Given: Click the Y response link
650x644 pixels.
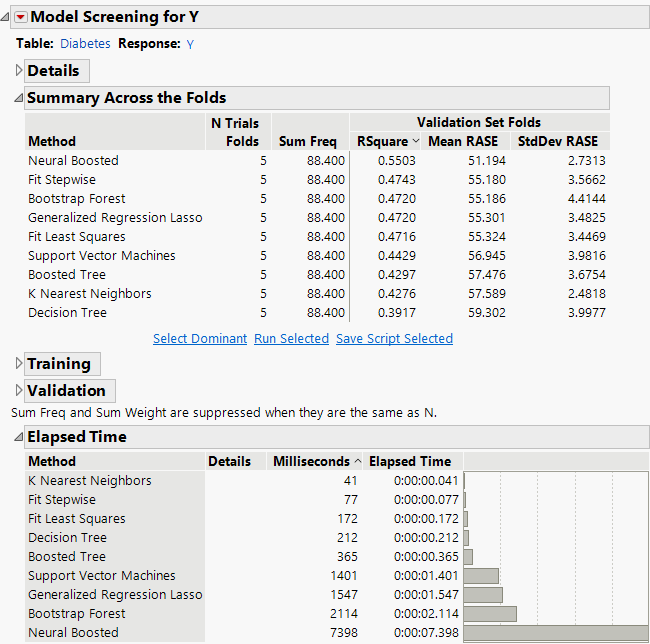Looking at the screenshot, I should pos(190,44).
